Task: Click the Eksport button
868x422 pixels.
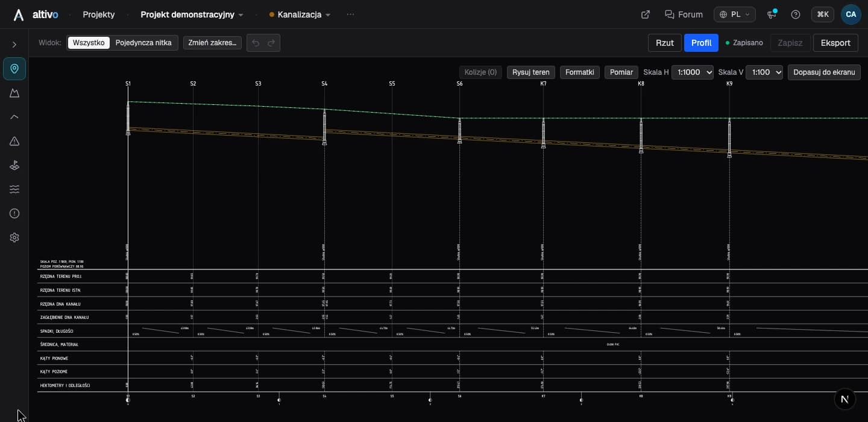Action: pos(835,43)
